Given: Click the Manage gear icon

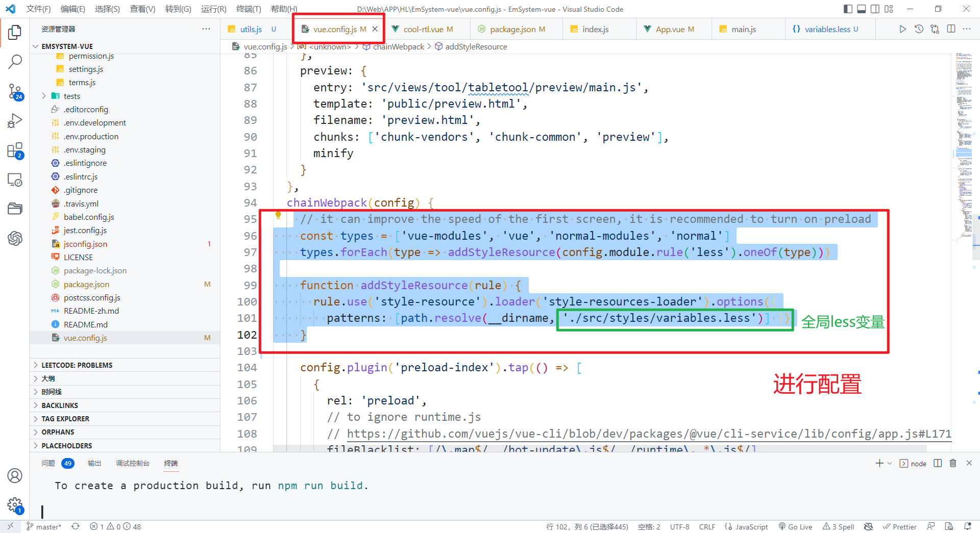Looking at the screenshot, I should tap(15, 505).
